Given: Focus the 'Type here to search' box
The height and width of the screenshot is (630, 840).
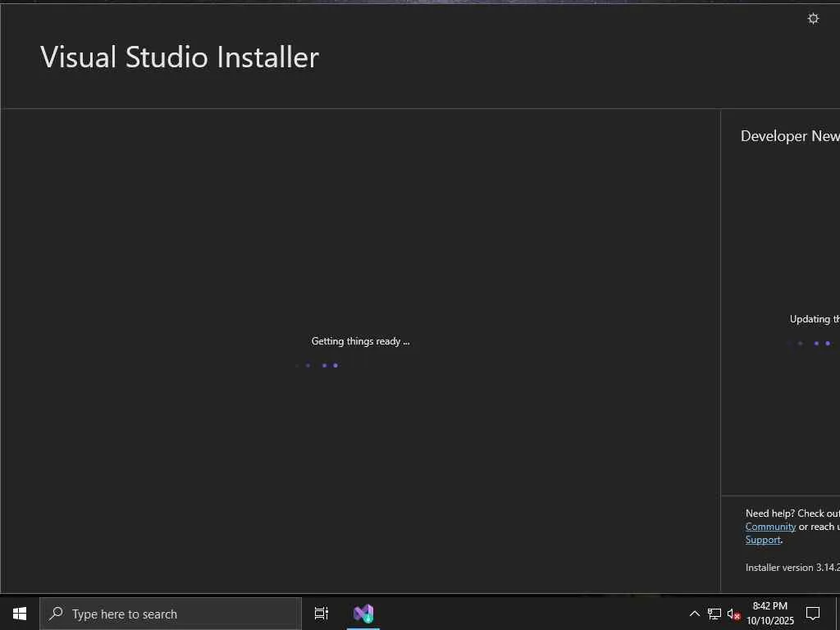Looking at the screenshot, I should [171, 614].
